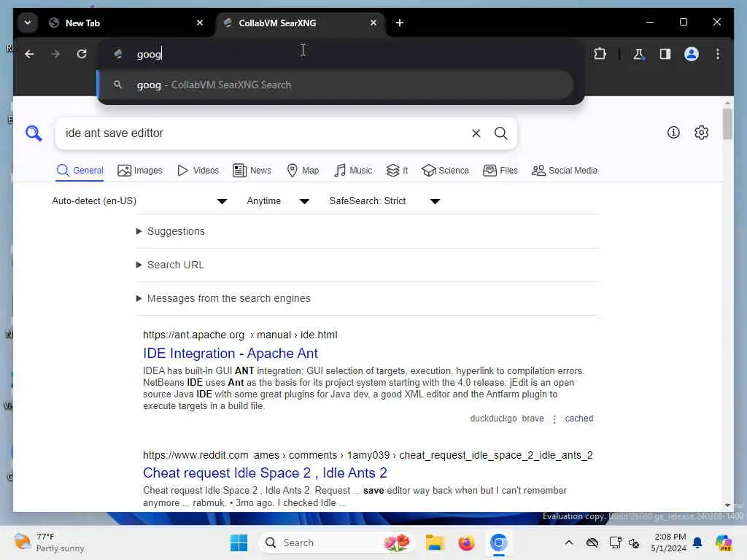This screenshot has width=747, height=560.
Task: Open the It category
Action: [x=397, y=171]
